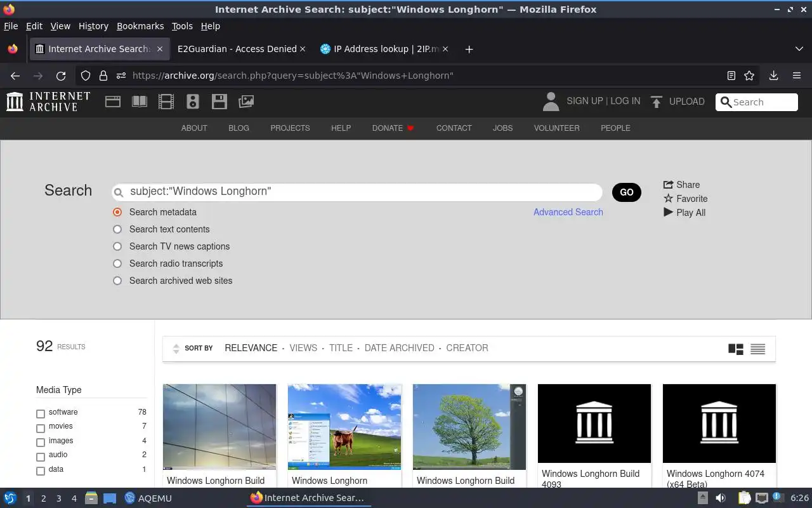The width and height of the screenshot is (812, 508).
Task: Expand the list all tabs chevron
Action: (799, 49)
